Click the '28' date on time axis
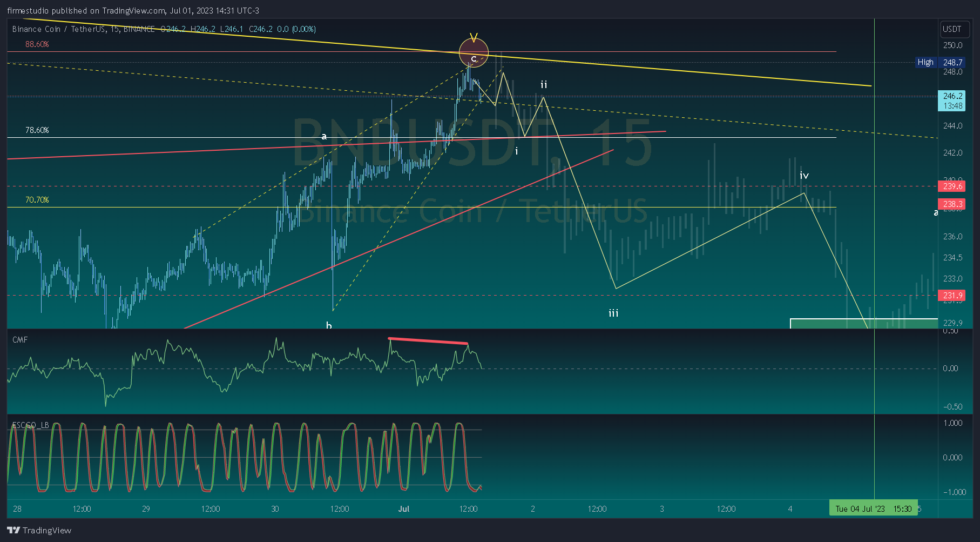This screenshot has height=542, width=980. [x=17, y=509]
